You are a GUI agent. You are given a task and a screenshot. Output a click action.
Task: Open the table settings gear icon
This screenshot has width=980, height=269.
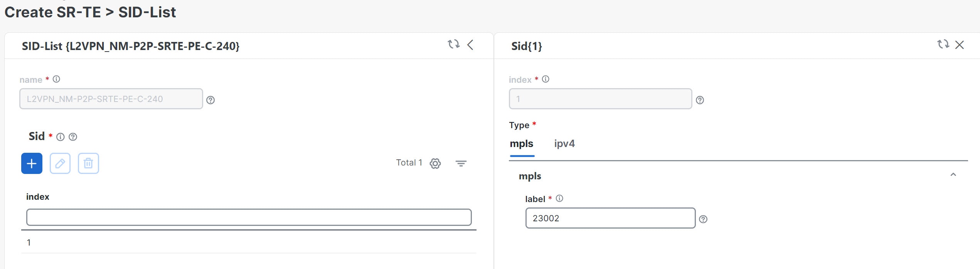click(435, 164)
